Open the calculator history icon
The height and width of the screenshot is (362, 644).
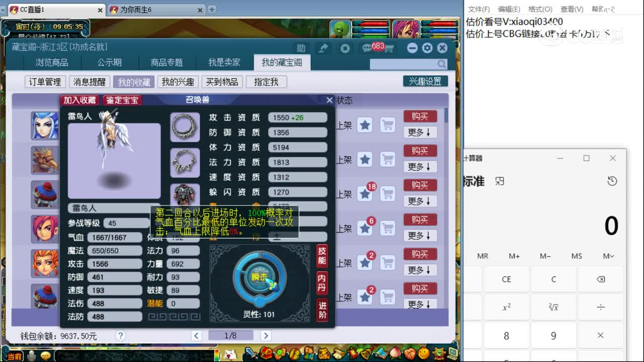(612, 180)
